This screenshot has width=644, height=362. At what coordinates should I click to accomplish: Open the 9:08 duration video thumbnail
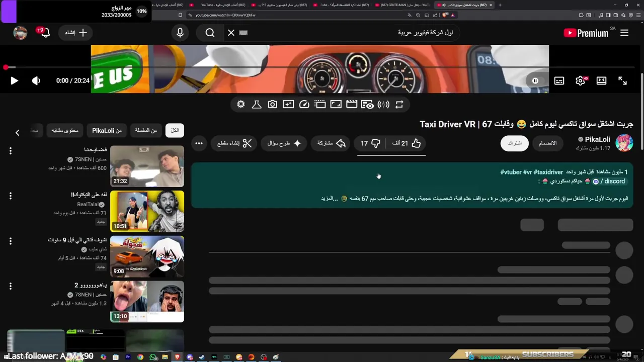pyautogui.click(x=147, y=256)
